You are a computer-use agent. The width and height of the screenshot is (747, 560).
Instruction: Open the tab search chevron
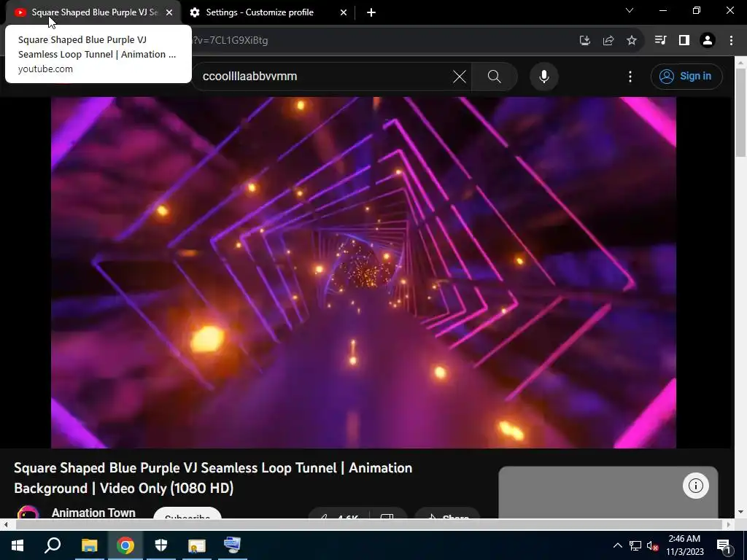[630, 10]
